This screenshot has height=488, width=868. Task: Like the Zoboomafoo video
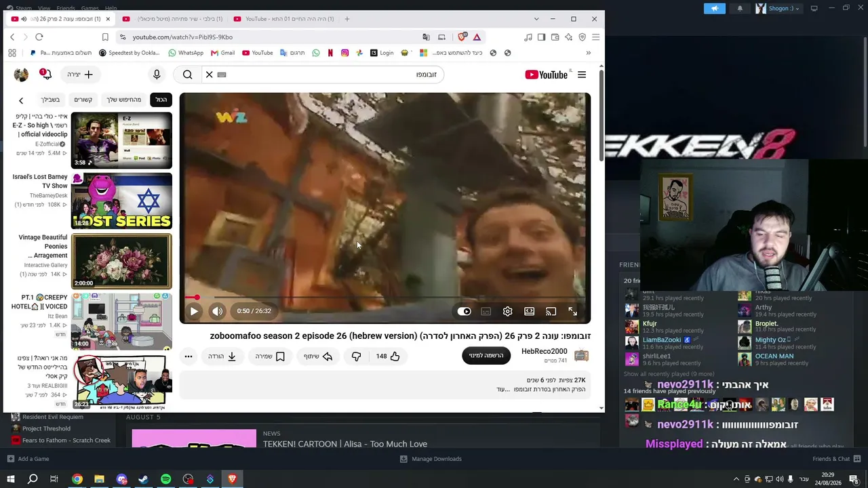389,357
